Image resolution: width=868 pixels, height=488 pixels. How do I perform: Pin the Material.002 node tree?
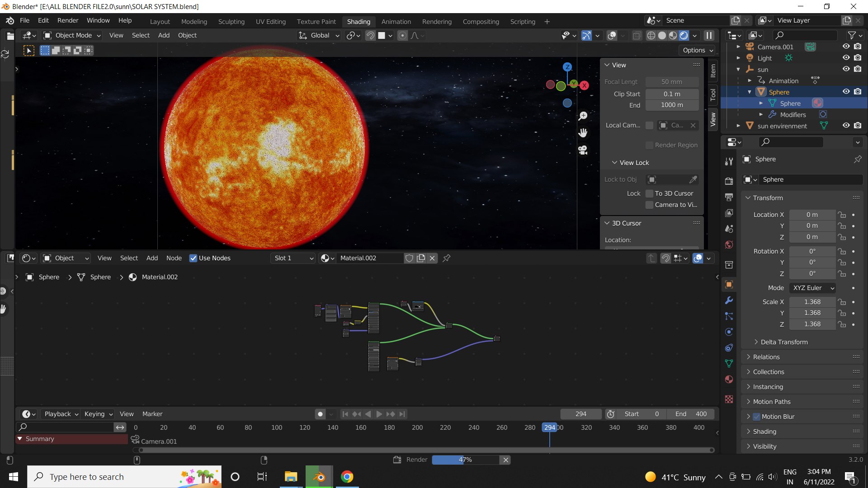tap(447, 258)
